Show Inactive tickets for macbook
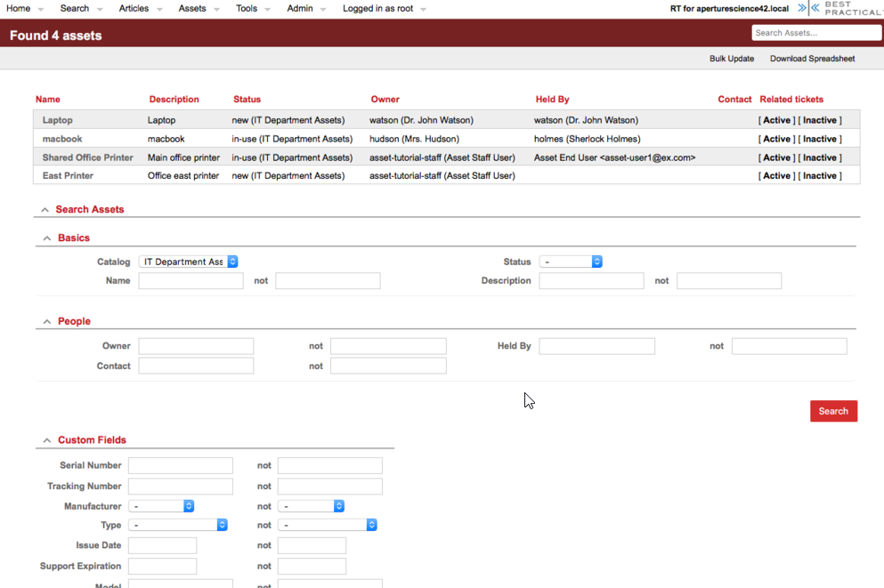This screenshot has width=884, height=588. click(x=820, y=139)
